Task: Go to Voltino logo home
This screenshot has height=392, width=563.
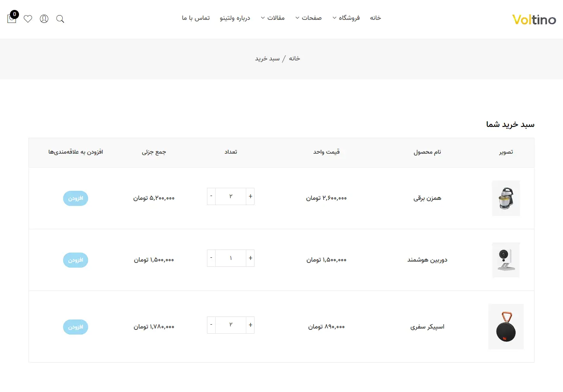Action: [x=534, y=19]
